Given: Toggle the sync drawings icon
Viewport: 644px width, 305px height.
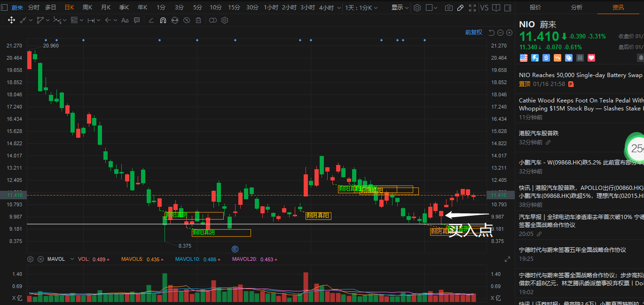Looking at the screenshot, I should click(x=175, y=20).
